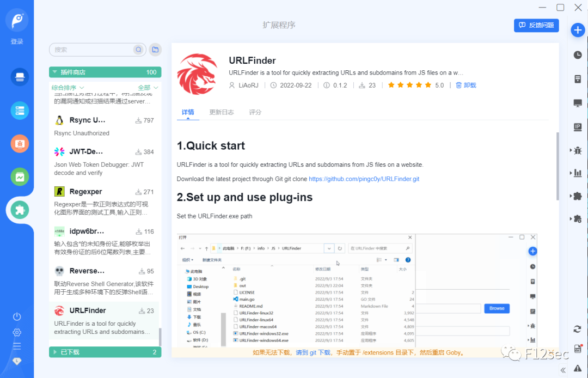Open the scan section in left sidebar

(x=20, y=77)
